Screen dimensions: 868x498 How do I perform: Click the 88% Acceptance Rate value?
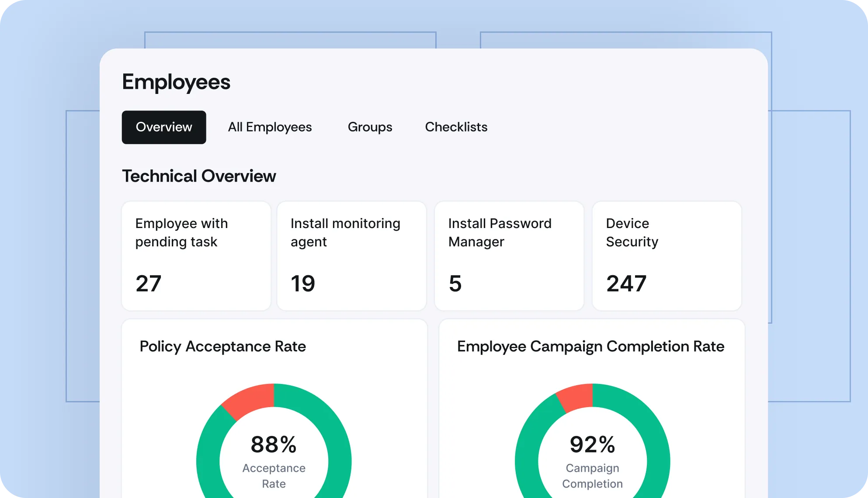tap(274, 445)
